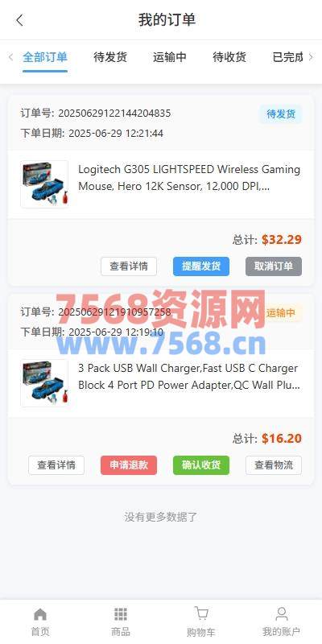Screen dimensions: 322x644
Task: Open the Logitech G305 product thumbnail
Action: click(44, 184)
